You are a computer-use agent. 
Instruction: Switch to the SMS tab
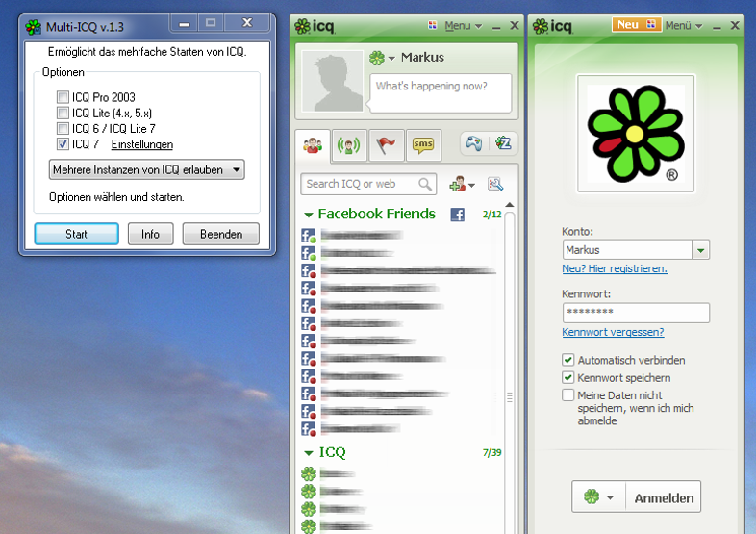(422, 146)
